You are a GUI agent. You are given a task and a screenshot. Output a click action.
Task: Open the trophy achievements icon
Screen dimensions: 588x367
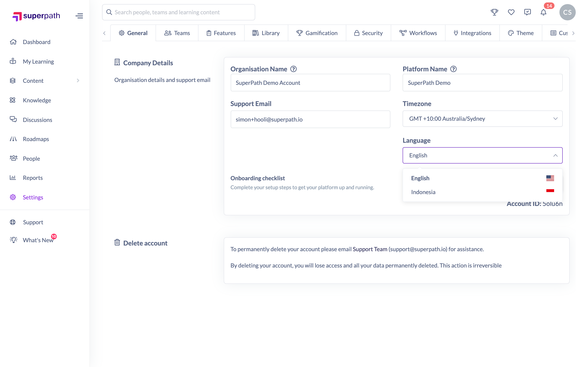(x=494, y=12)
